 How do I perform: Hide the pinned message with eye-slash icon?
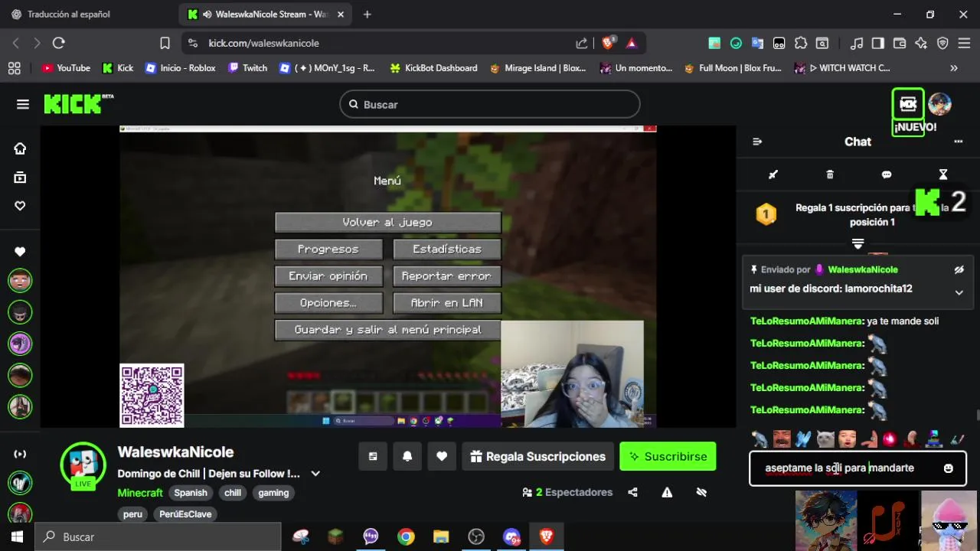click(959, 270)
